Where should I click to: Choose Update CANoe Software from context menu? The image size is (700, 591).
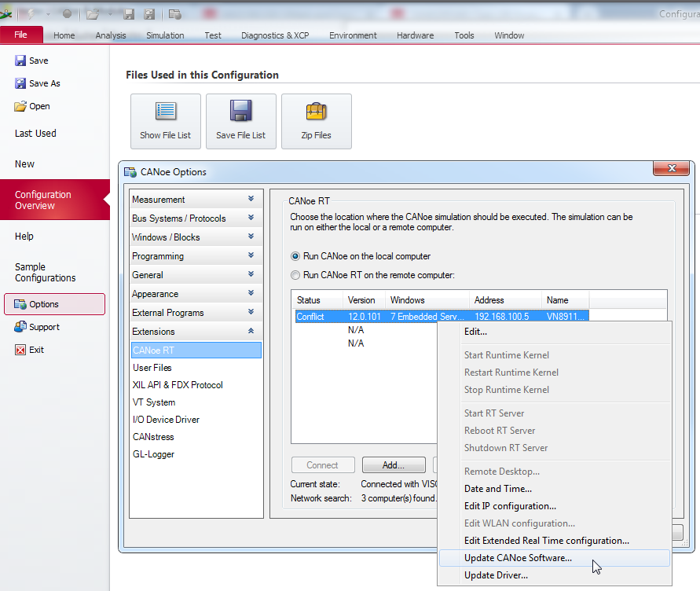[518, 558]
